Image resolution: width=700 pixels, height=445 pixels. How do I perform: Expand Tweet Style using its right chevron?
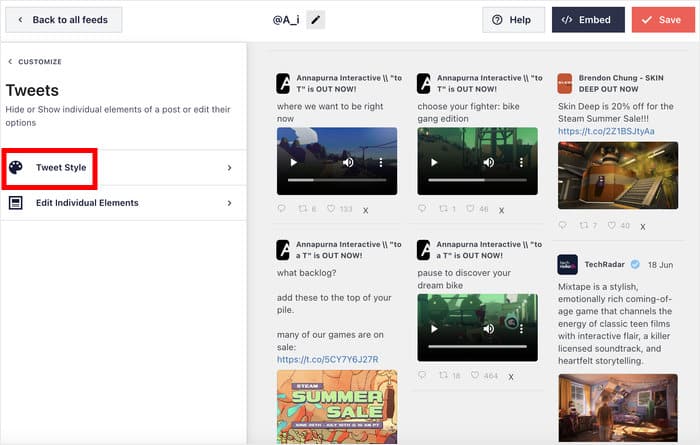tap(229, 168)
